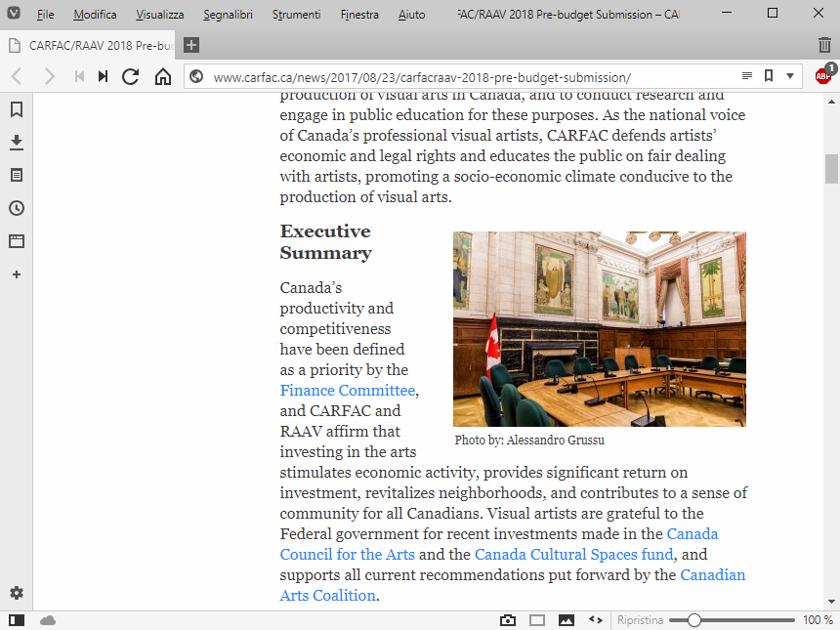840x630 pixels.
Task: Show site info globe icon
Action: click(x=196, y=76)
